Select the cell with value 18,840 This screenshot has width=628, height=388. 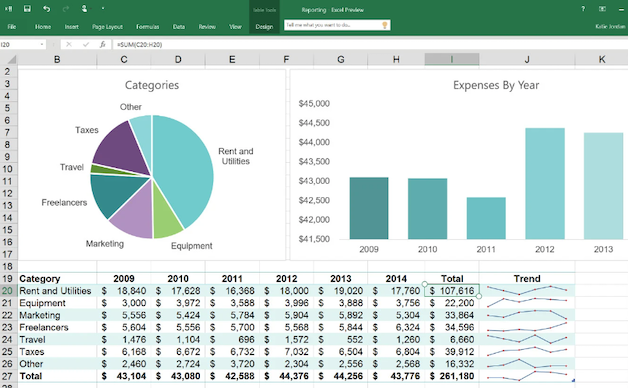click(x=124, y=291)
